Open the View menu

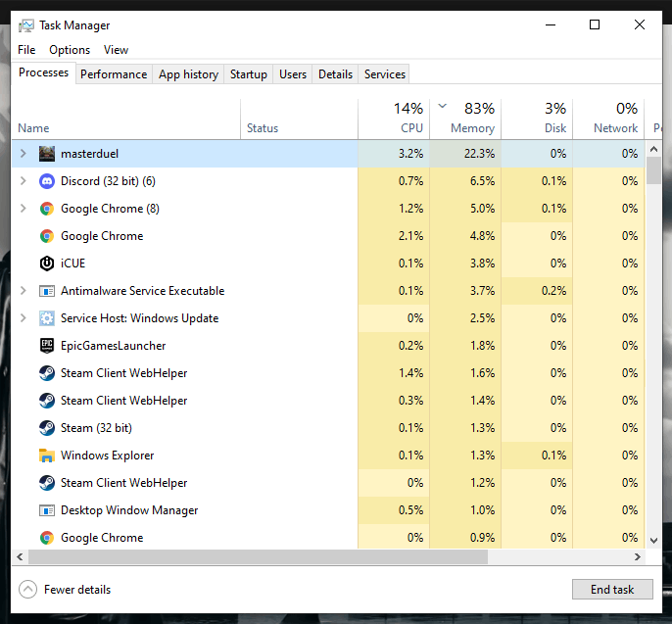click(116, 50)
